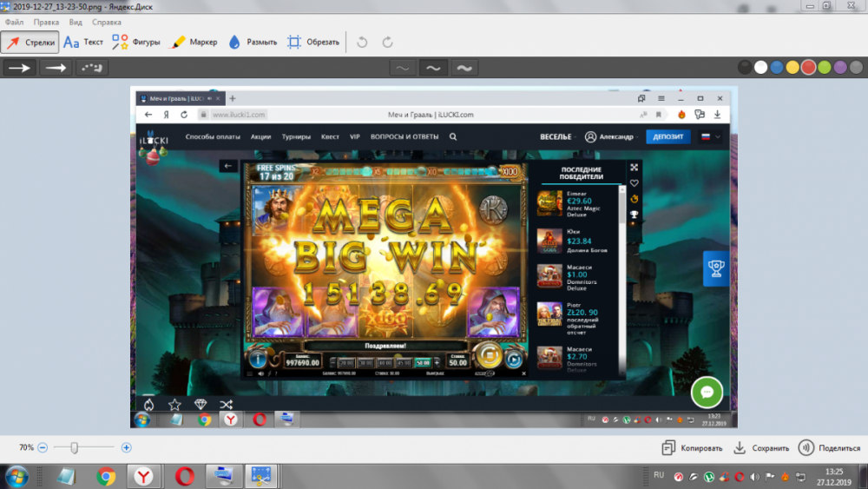Click the Поделиться share button

829,448
